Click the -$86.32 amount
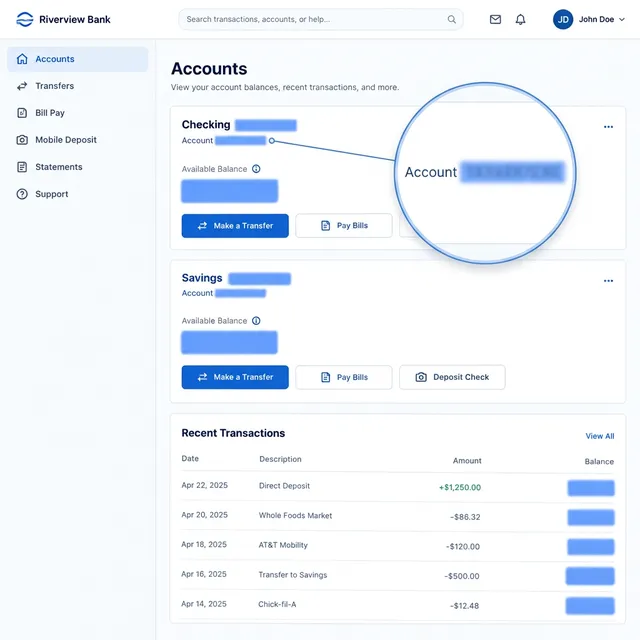The width and height of the screenshot is (640, 640). [x=465, y=517]
